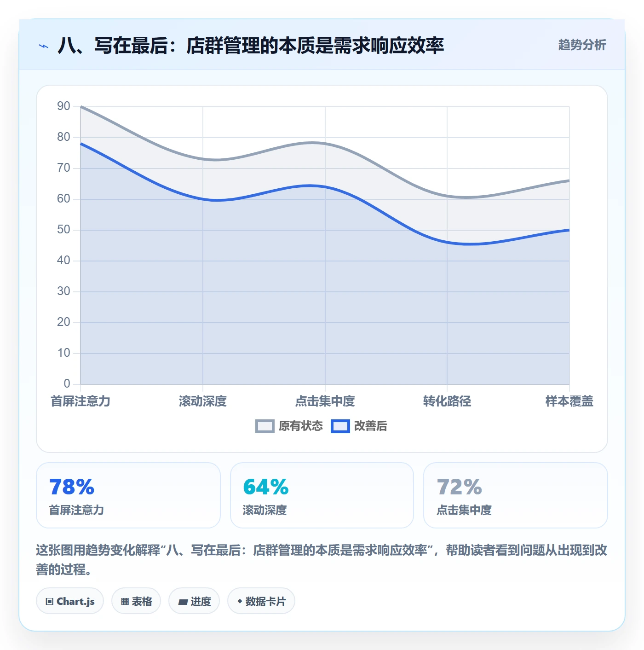Image resolution: width=644 pixels, height=650 pixels.
Task: Click the 滚动深度 x-axis label
Action: (x=203, y=401)
